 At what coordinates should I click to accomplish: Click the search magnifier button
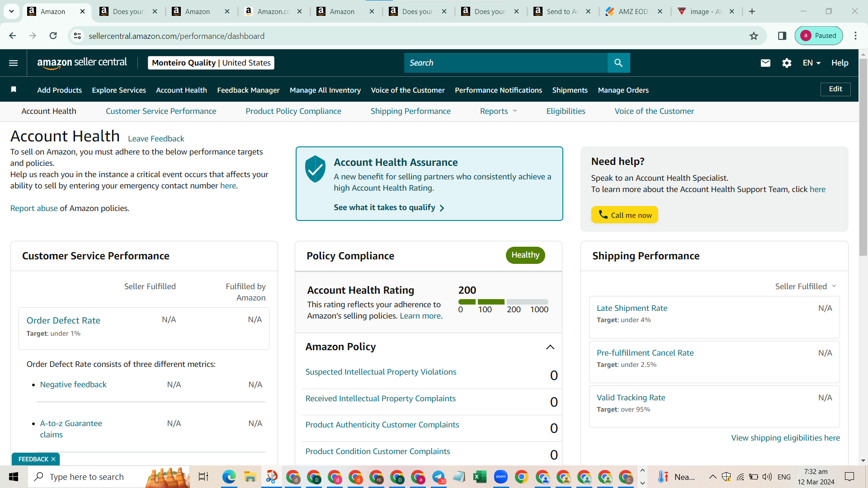(618, 63)
